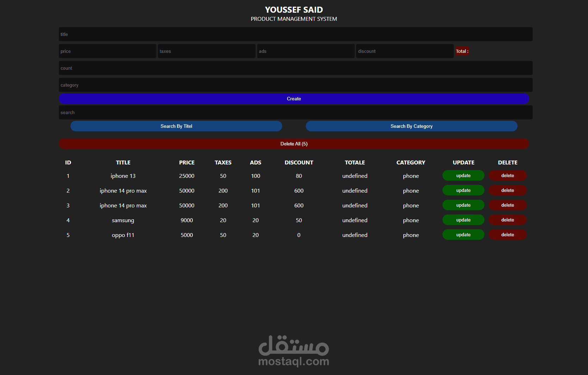Click the taxes input field

pos(206,51)
